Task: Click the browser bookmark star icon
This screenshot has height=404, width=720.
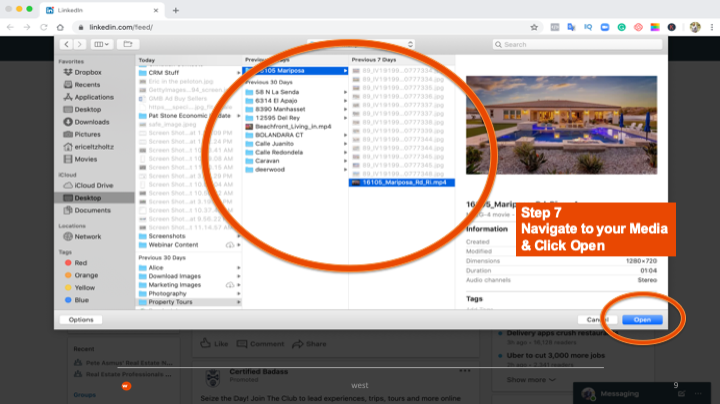Action: [x=536, y=27]
